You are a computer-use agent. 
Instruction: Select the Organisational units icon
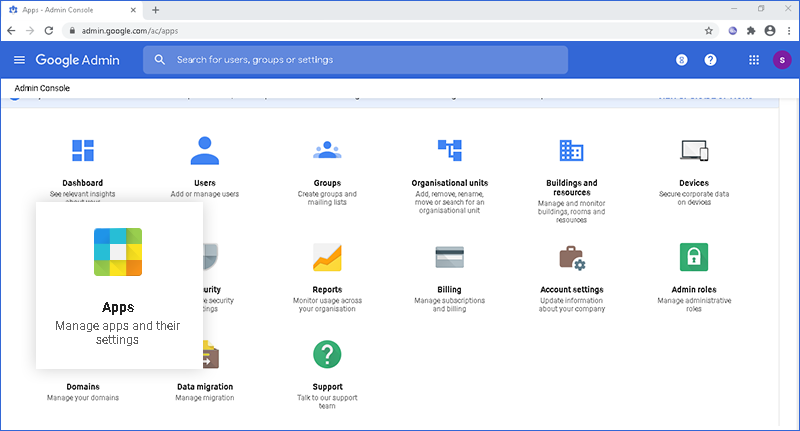tap(449, 150)
